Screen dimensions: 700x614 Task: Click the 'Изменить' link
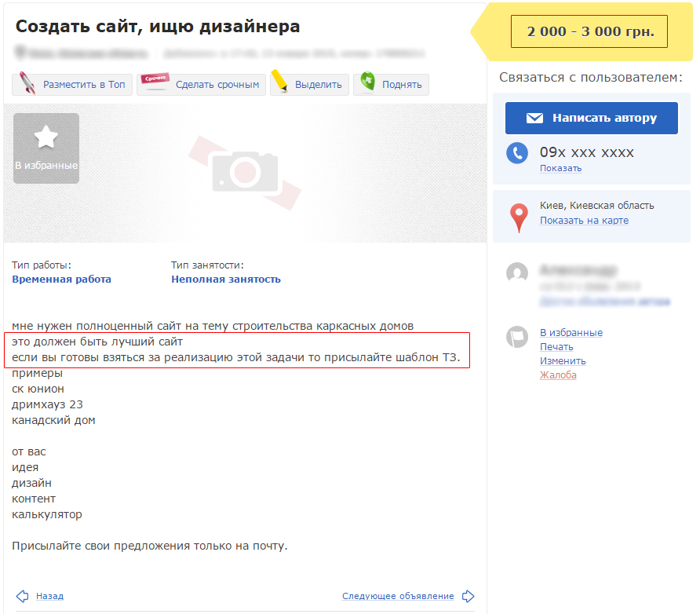[x=563, y=361]
